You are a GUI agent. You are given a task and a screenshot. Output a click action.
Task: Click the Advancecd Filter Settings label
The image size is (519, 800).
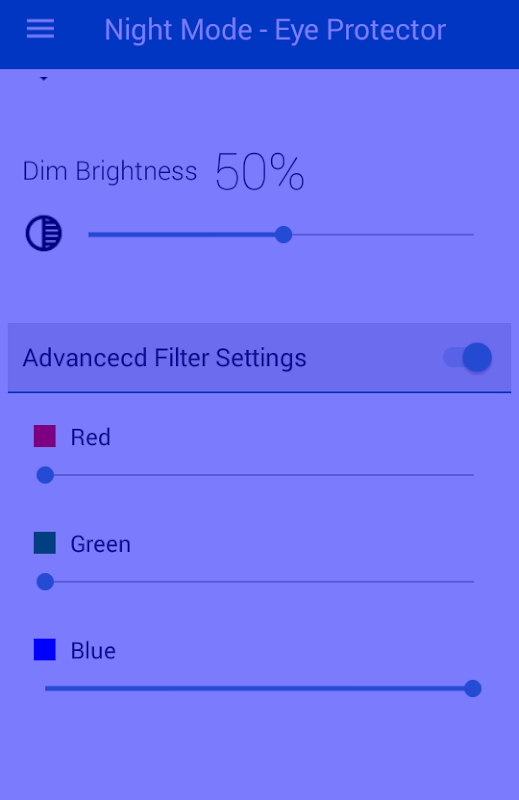coord(164,357)
